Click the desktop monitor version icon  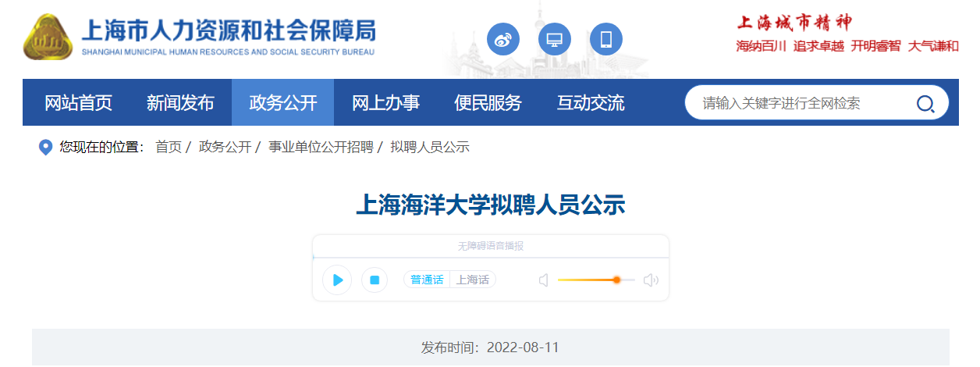click(555, 39)
